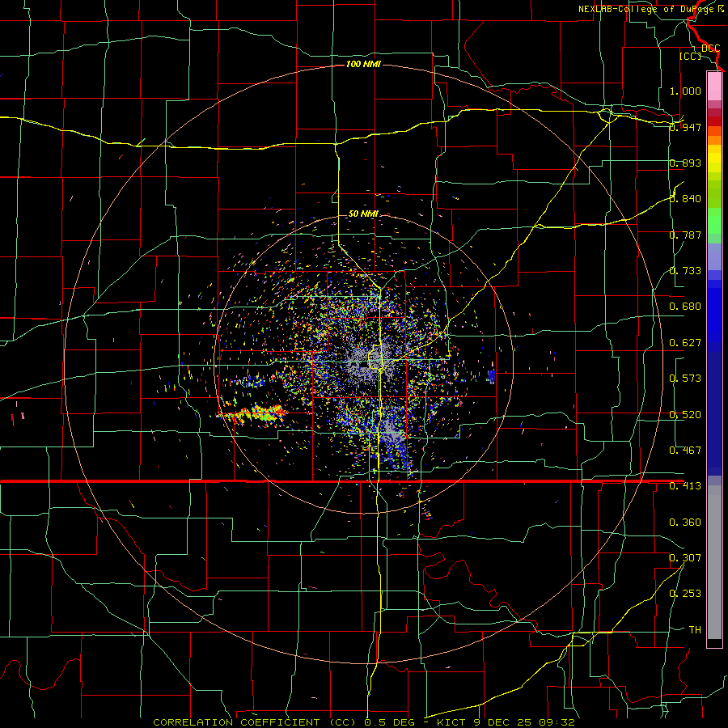Click the 0.520 color scale label
728x728 pixels.
pos(685,415)
